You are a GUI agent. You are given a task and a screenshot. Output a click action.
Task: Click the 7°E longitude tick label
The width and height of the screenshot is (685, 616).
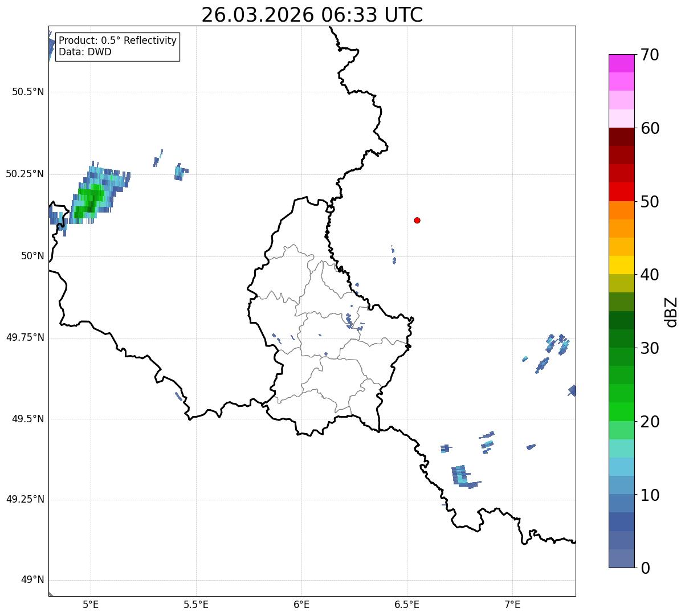(512, 604)
